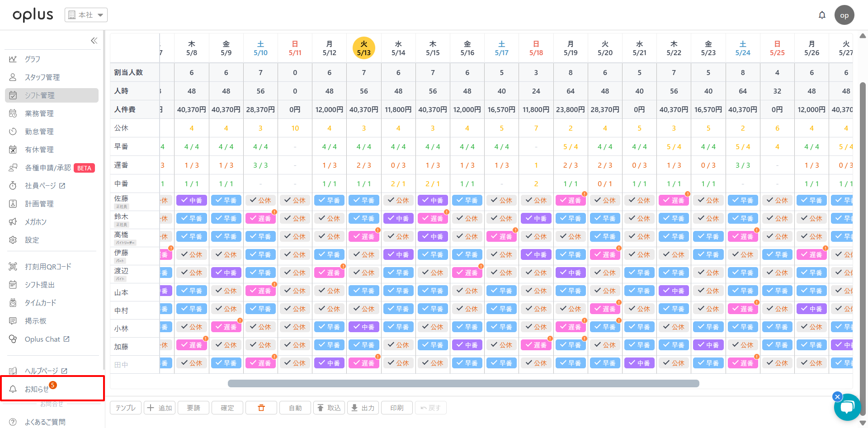
Task: Open the chat widget bubble
Action: point(847,407)
